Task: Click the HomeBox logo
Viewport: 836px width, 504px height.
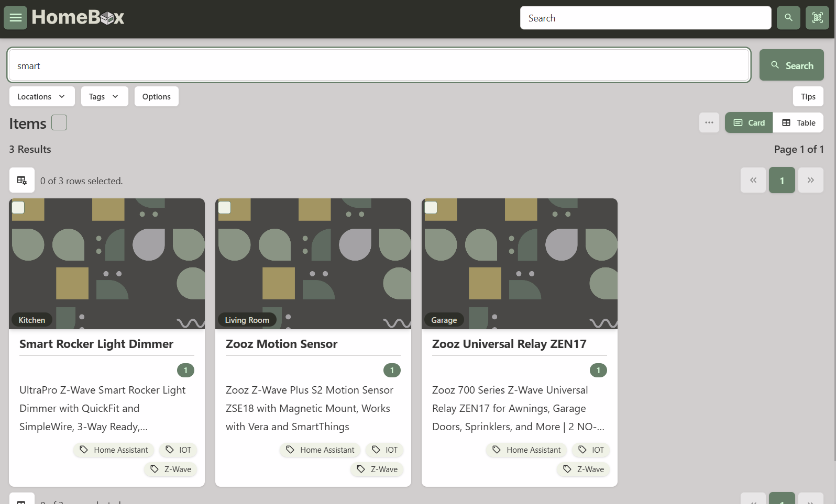Action: [78, 18]
